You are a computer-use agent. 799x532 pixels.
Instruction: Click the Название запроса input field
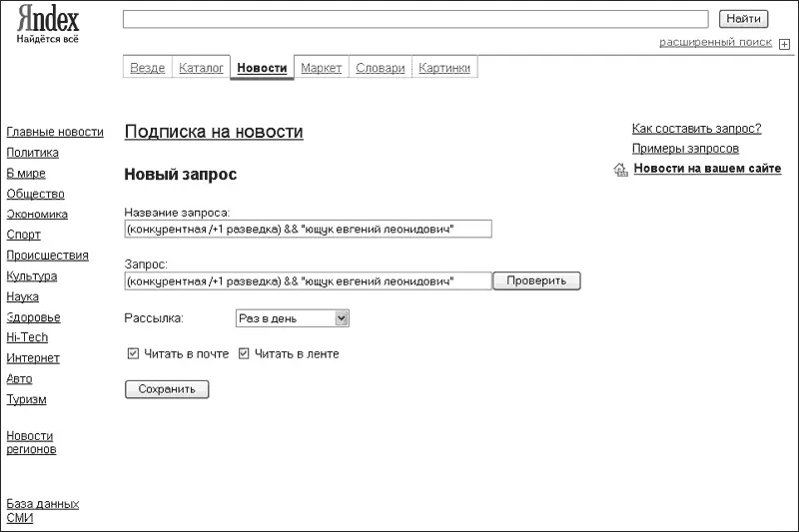(308, 230)
